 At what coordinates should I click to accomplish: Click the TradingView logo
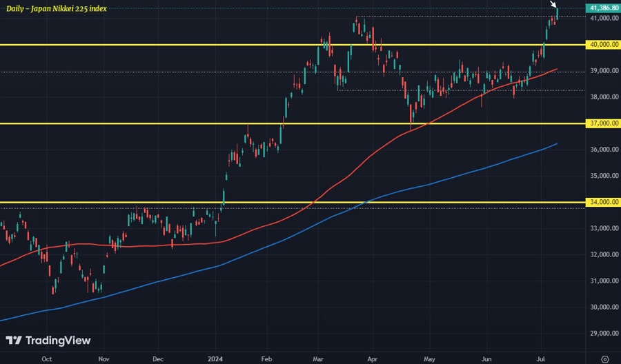pos(48,341)
